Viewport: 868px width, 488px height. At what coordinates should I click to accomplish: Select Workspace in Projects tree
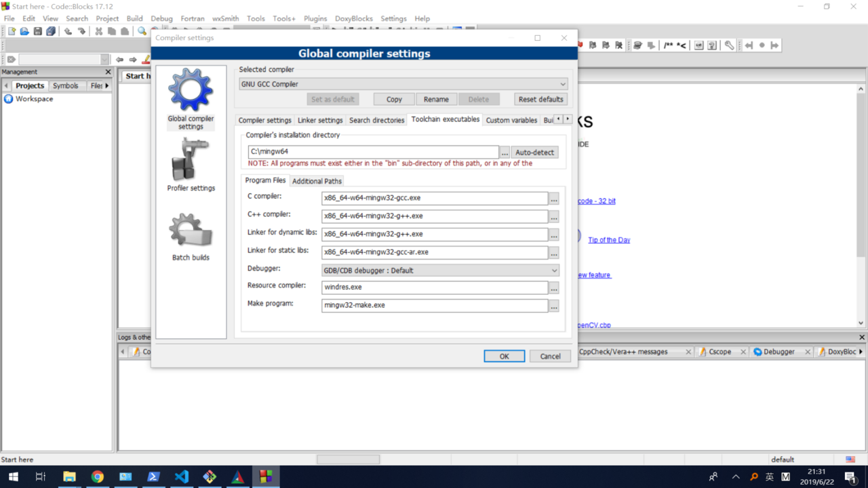(x=34, y=99)
